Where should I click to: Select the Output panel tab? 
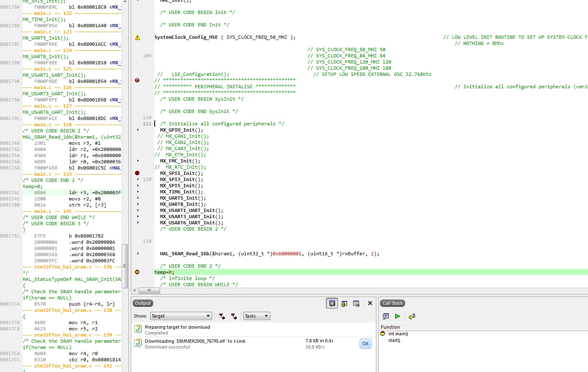pos(143,303)
